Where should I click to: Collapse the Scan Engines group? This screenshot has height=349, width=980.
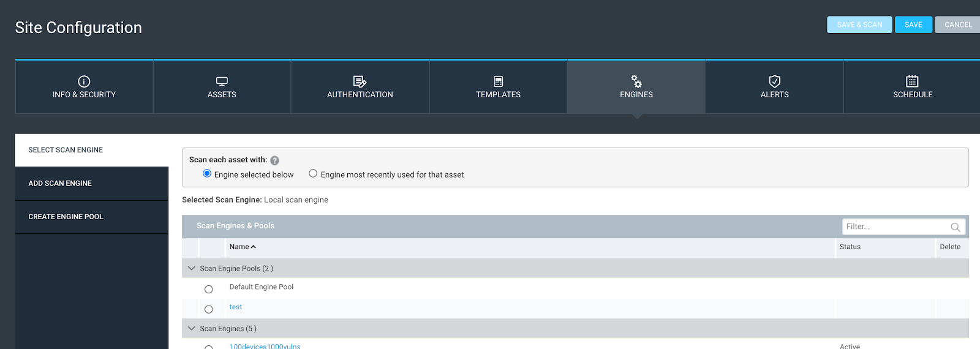pos(192,329)
